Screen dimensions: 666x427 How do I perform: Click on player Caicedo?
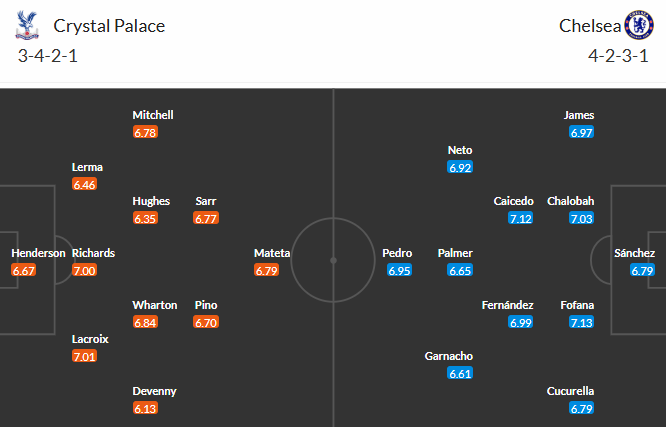513,201
